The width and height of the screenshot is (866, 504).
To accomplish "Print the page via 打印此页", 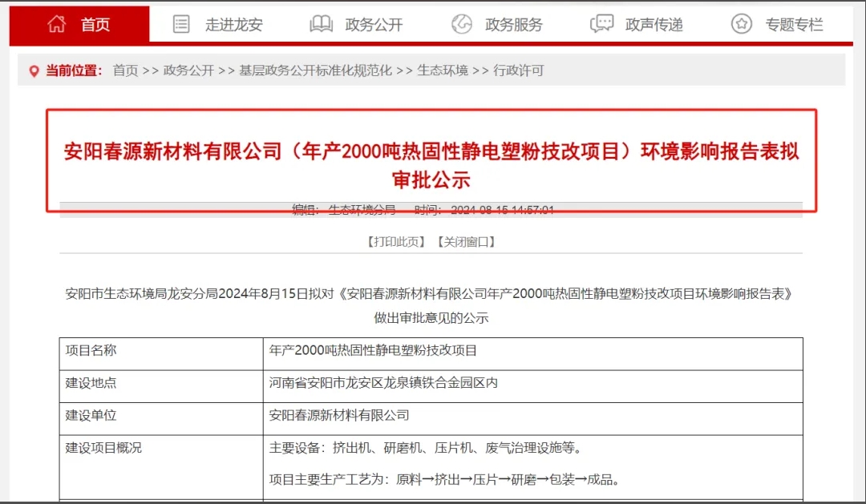I will tap(396, 241).
